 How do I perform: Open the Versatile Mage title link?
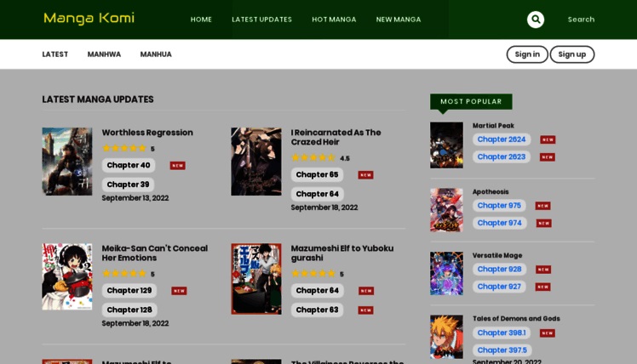497,256
